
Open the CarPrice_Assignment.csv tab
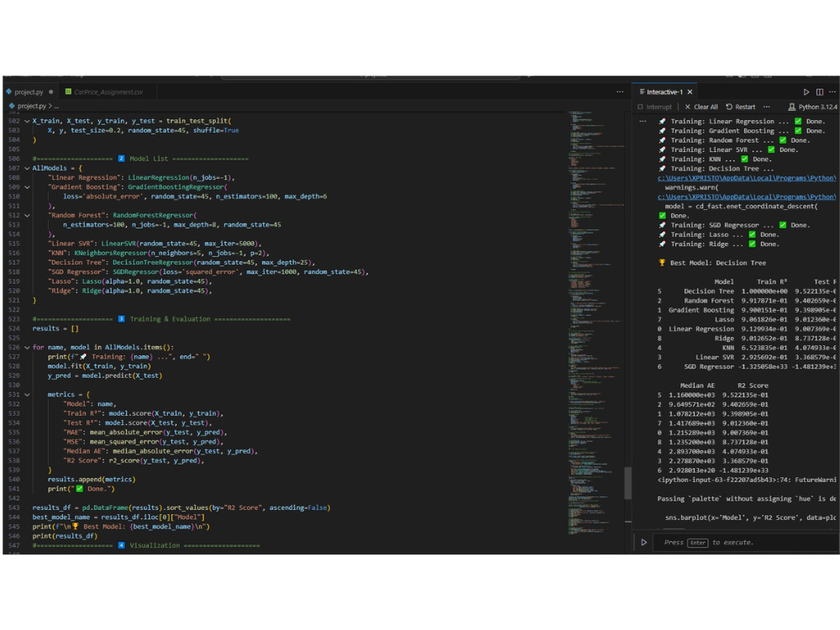[x=108, y=92]
